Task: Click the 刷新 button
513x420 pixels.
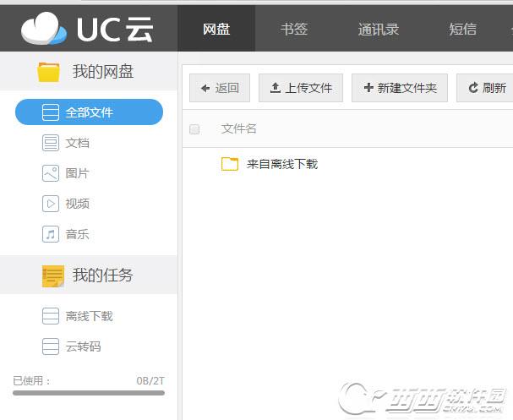Action: [x=486, y=88]
